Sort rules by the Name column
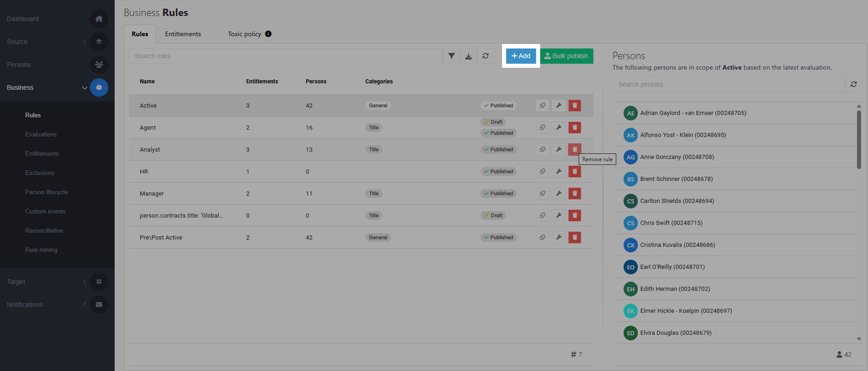 pyautogui.click(x=147, y=82)
